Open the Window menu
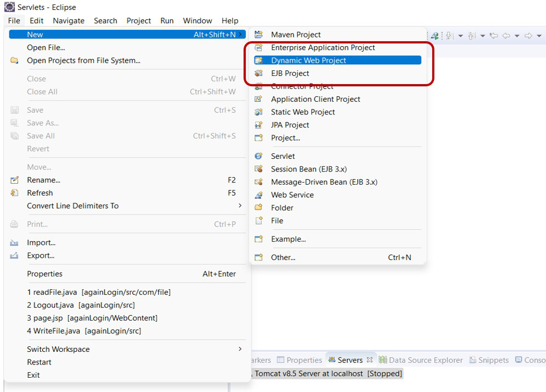The width and height of the screenshot is (546, 392). pos(197,20)
